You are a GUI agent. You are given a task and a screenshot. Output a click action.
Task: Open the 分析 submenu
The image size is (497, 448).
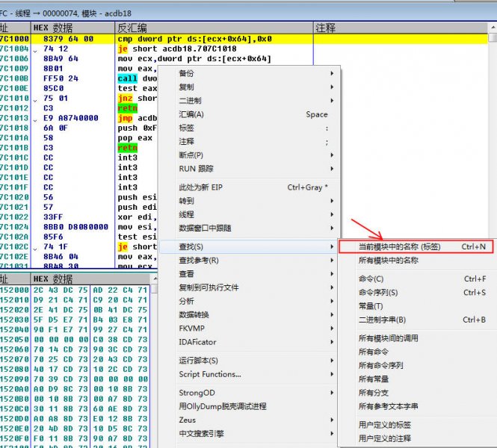point(249,301)
